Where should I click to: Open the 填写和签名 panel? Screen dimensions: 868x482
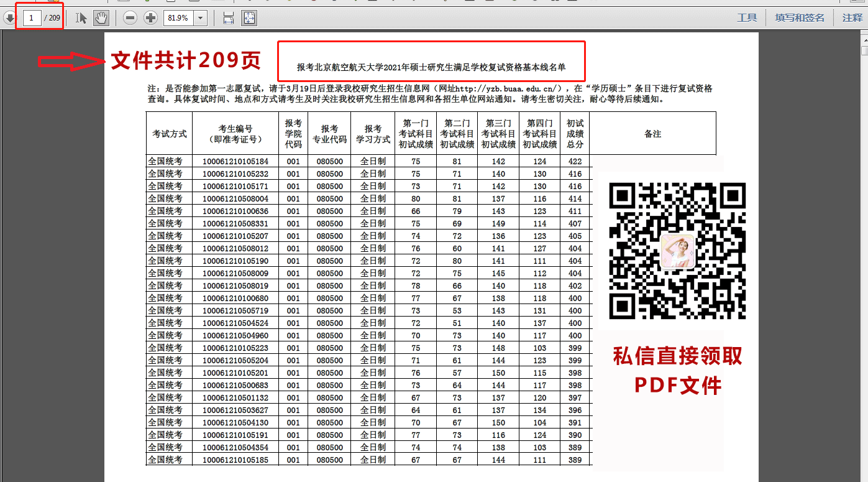800,18
